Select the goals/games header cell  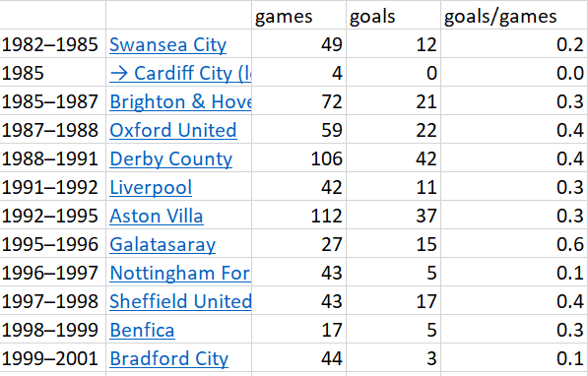514,15
